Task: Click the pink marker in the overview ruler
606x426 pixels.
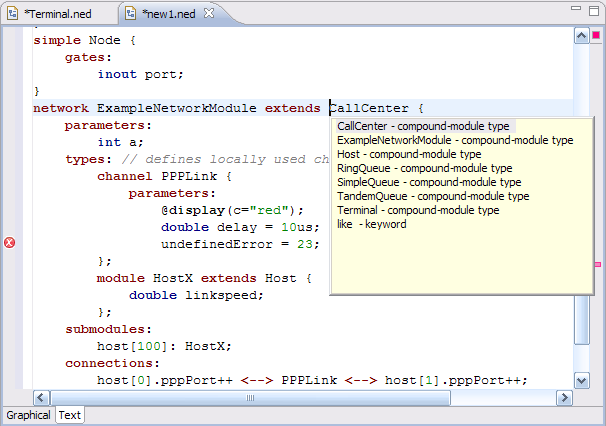Action: (598, 264)
